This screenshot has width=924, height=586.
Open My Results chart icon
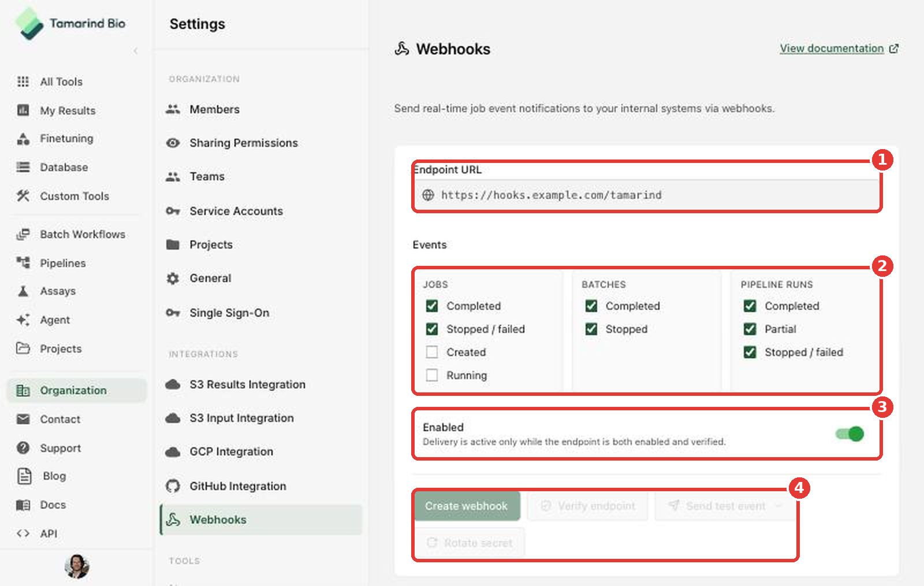[x=23, y=110]
